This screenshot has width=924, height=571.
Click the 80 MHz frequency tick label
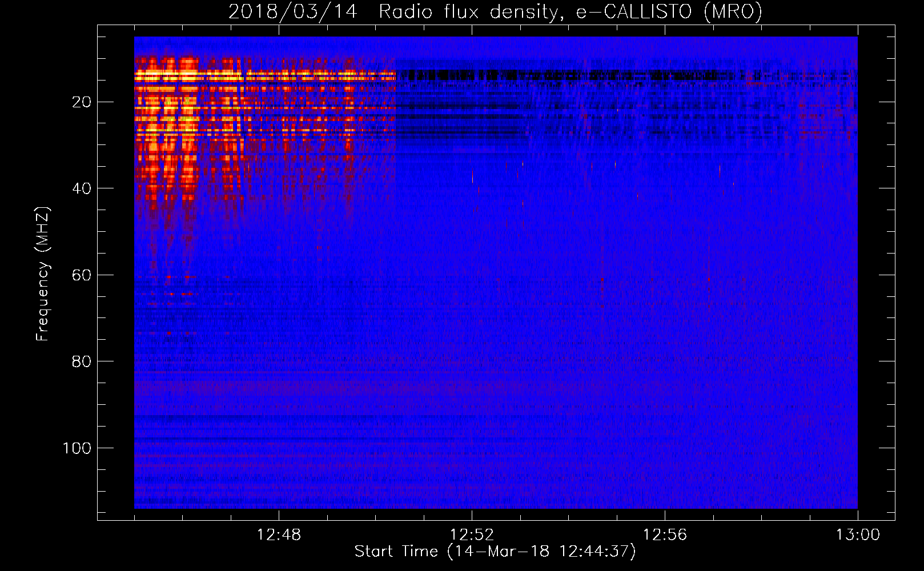(x=82, y=361)
